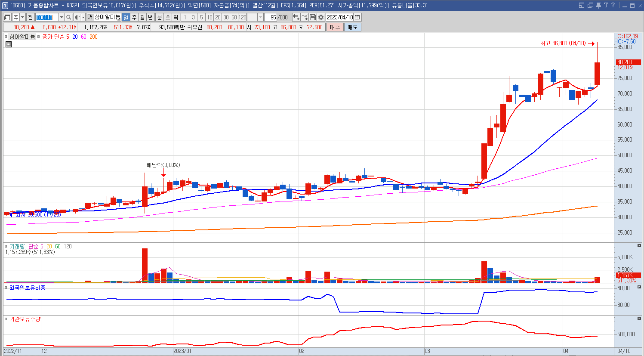644x356 pixels.
Task: Click the 배당락(0,00%) annotation
Action: [x=163, y=165]
